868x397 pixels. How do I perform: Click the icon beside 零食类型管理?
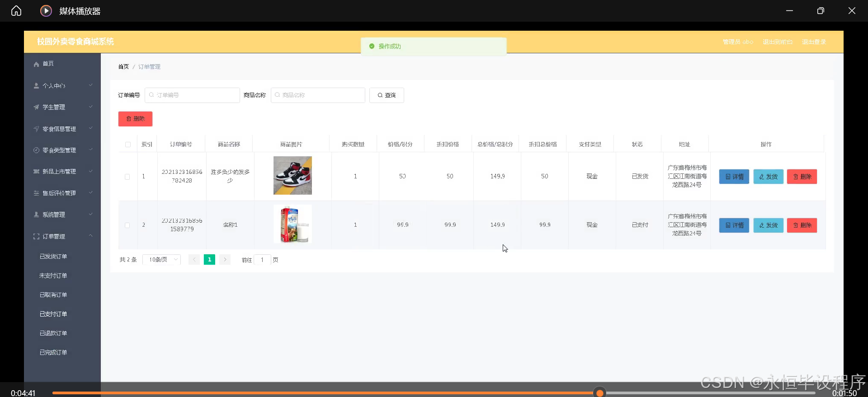point(36,150)
